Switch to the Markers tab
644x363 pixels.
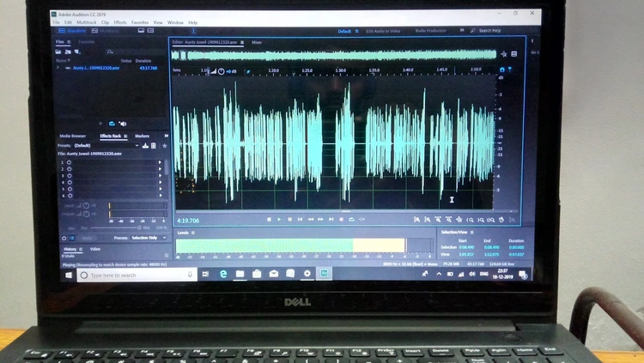pyautogui.click(x=142, y=136)
